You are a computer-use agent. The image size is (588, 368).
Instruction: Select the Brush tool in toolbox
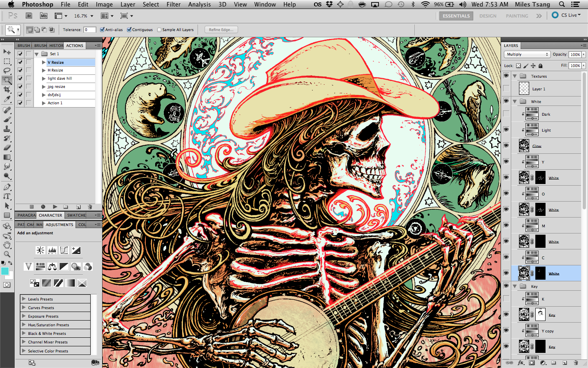[x=7, y=119]
